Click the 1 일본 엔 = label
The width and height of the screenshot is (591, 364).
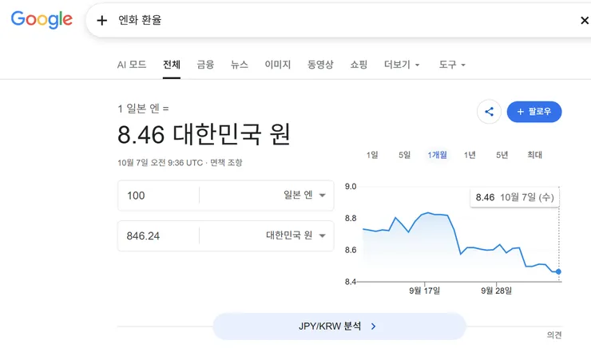pos(143,109)
